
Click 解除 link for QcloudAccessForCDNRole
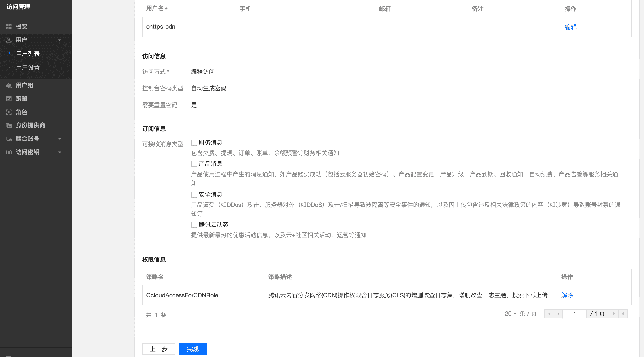click(567, 295)
